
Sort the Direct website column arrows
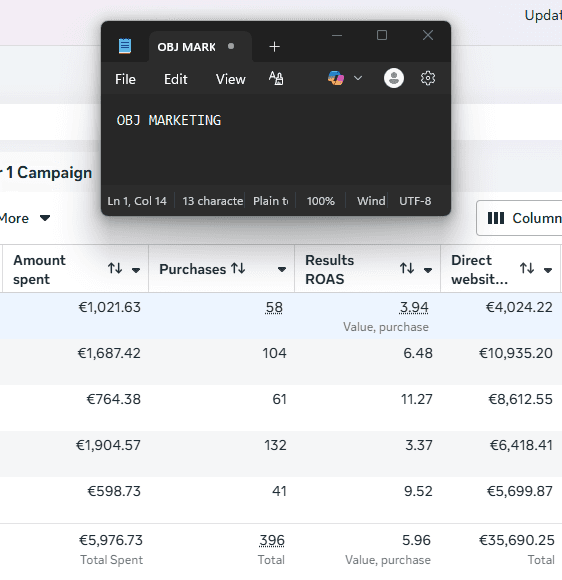coord(527,268)
